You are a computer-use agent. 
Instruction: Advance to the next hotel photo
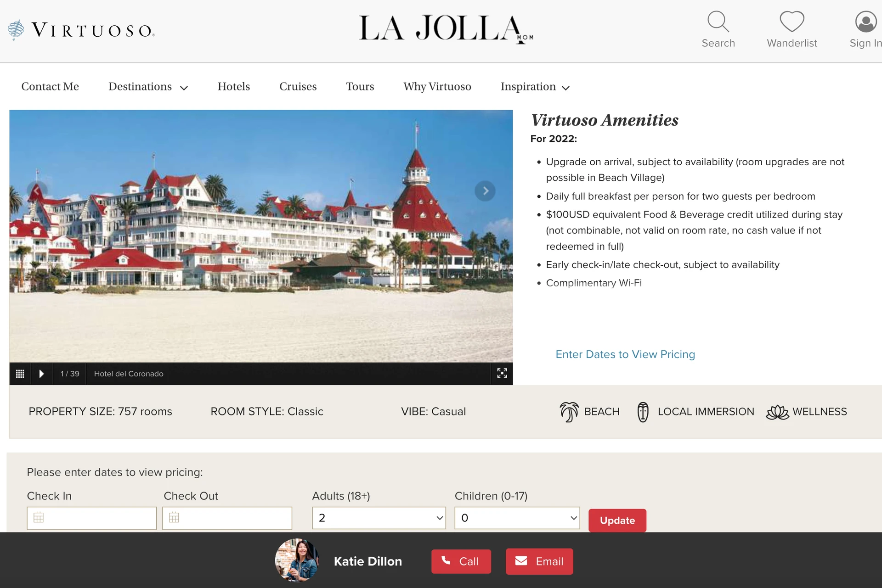pos(485,191)
